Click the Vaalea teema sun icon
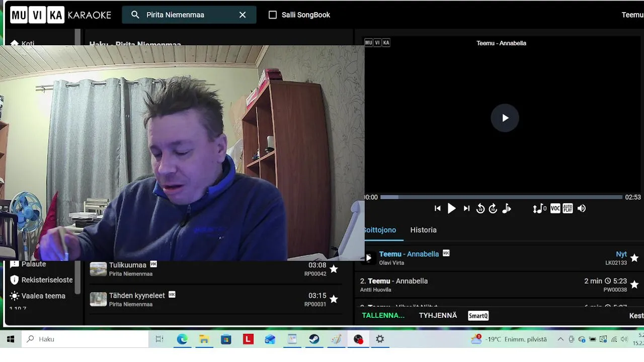Viewport: 644px width, 362px height. point(14,296)
